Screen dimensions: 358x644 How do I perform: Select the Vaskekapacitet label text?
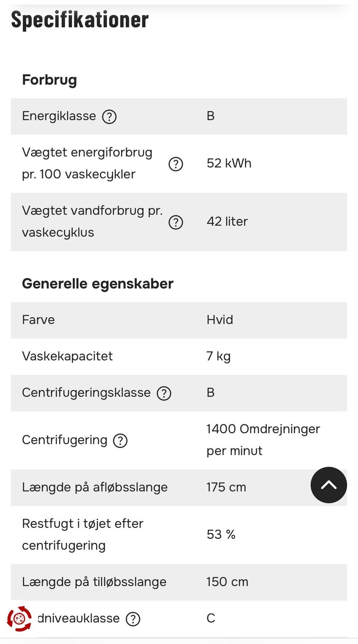point(67,356)
